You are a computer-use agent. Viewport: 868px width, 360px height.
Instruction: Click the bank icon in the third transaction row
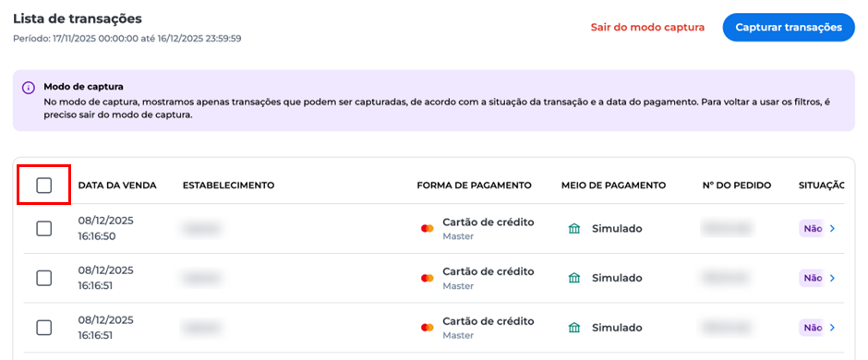click(x=574, y=328)
